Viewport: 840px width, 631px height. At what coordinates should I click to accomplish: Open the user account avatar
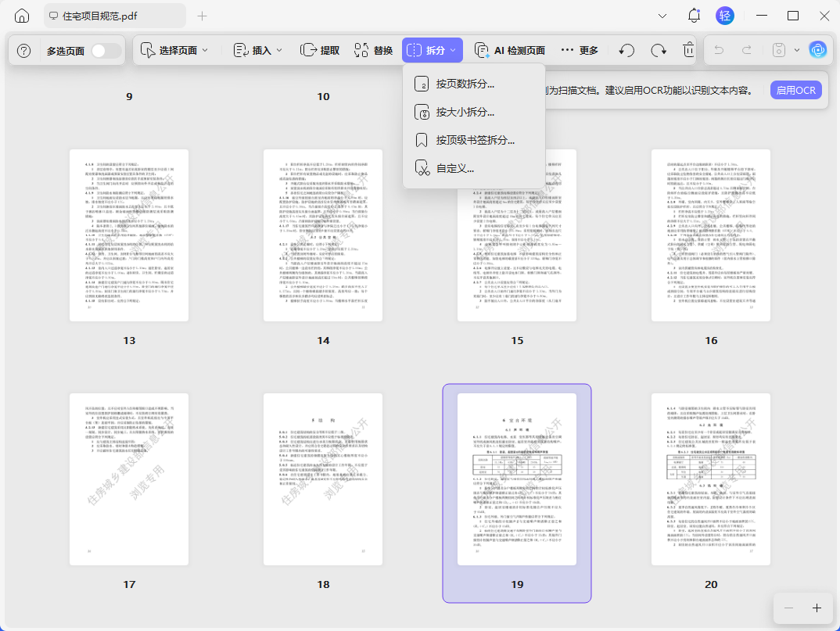click(x=725, y=16)
